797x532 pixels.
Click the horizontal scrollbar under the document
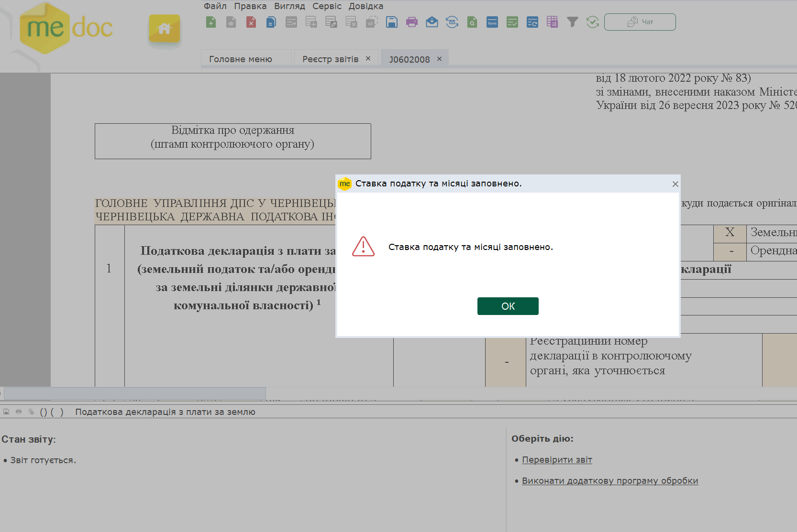[134, 393]
